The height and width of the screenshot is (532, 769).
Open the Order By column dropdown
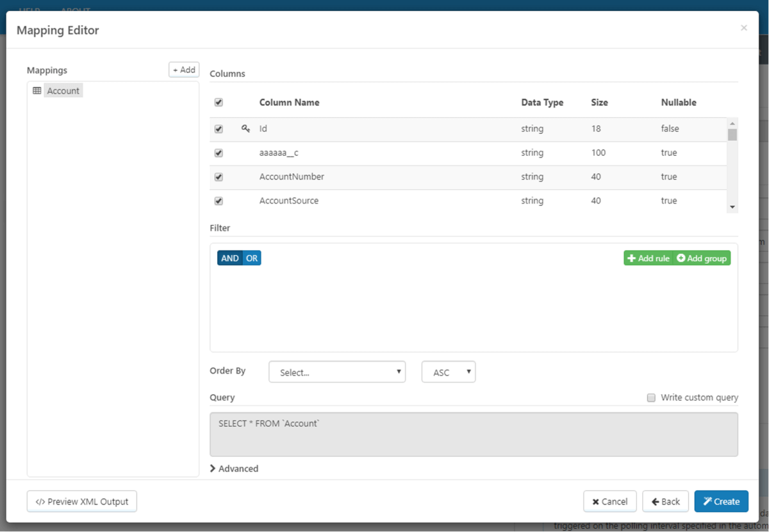pos(337,372)
